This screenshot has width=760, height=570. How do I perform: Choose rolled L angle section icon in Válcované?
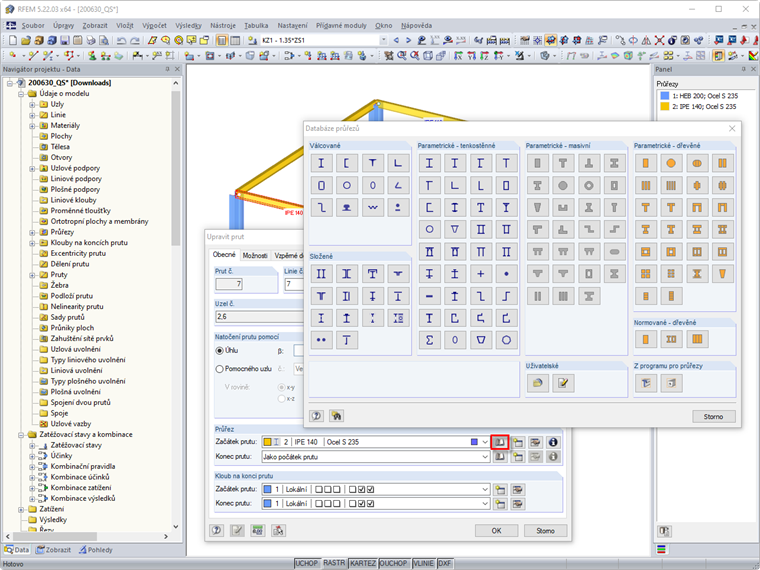point(398,163)
